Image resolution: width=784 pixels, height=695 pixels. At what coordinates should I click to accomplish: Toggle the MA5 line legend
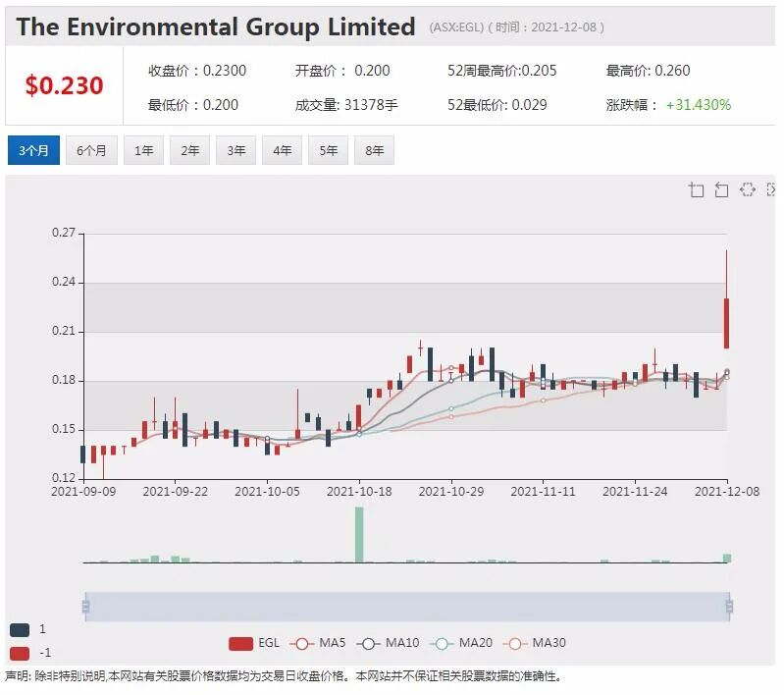coord(318,643)
